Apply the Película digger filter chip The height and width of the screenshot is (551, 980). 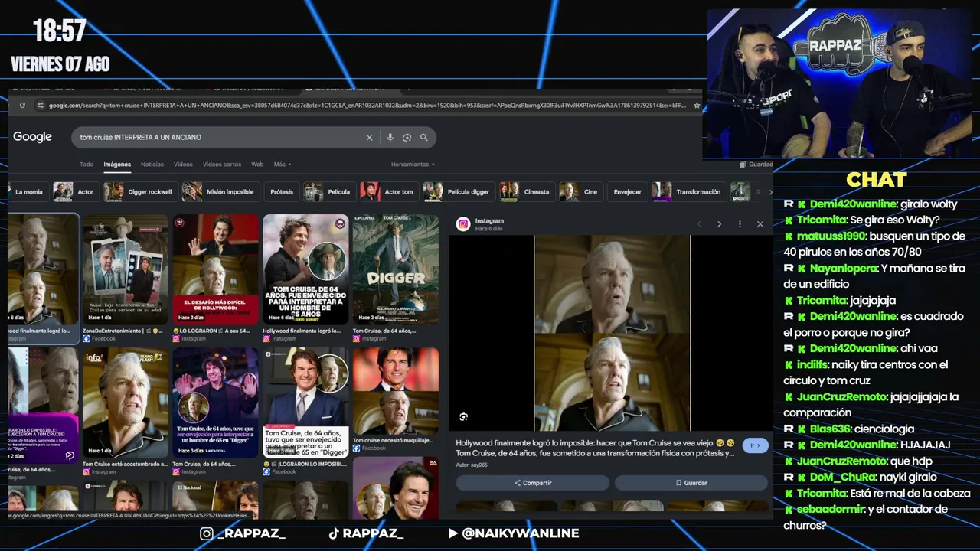click(x=457, y=192)
